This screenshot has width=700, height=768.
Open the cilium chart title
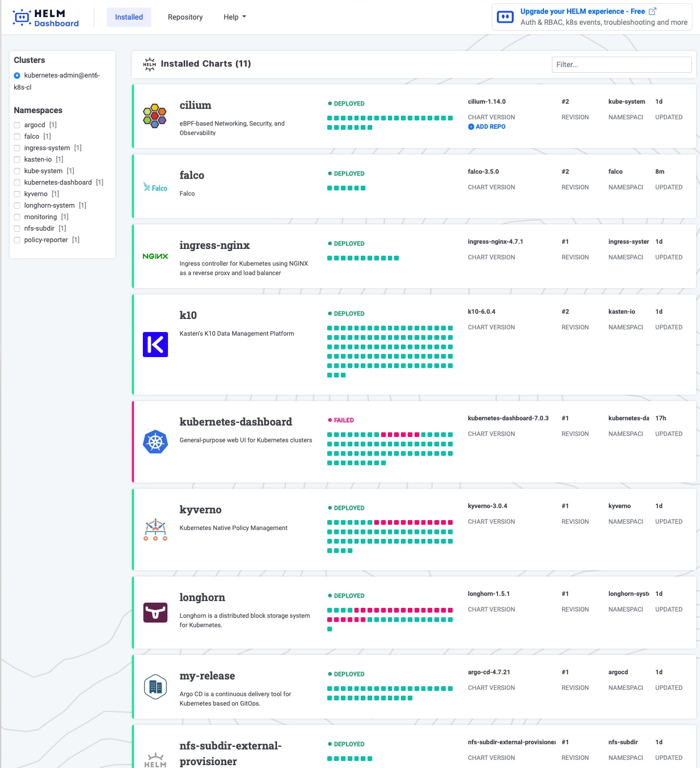point(195,105)
